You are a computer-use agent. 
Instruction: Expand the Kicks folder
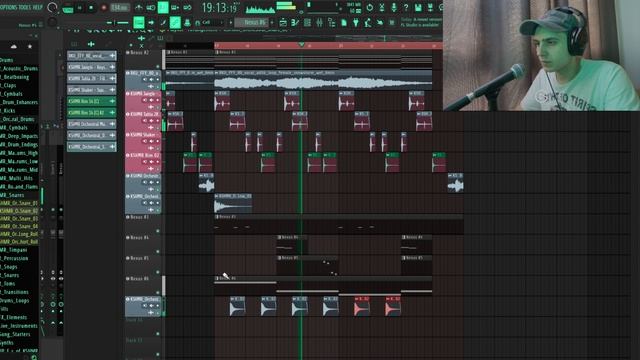pos(8,111)
